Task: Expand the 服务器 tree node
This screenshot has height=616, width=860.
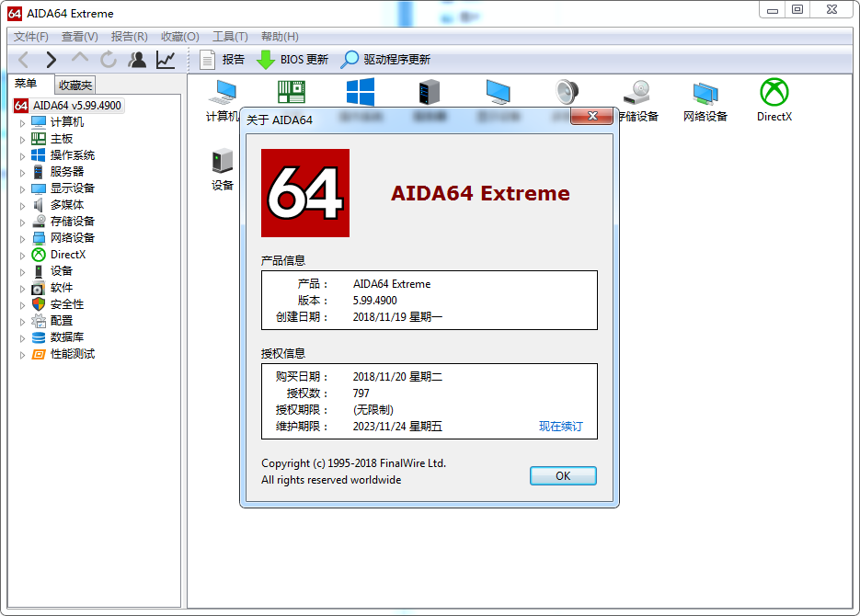Action: coord(22,173)
